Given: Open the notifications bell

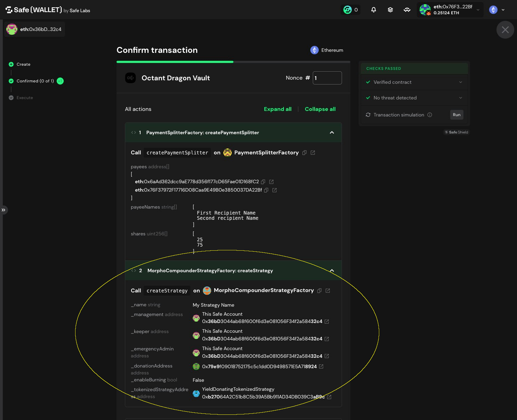Looking at the screenshot, I should point(373,10).
